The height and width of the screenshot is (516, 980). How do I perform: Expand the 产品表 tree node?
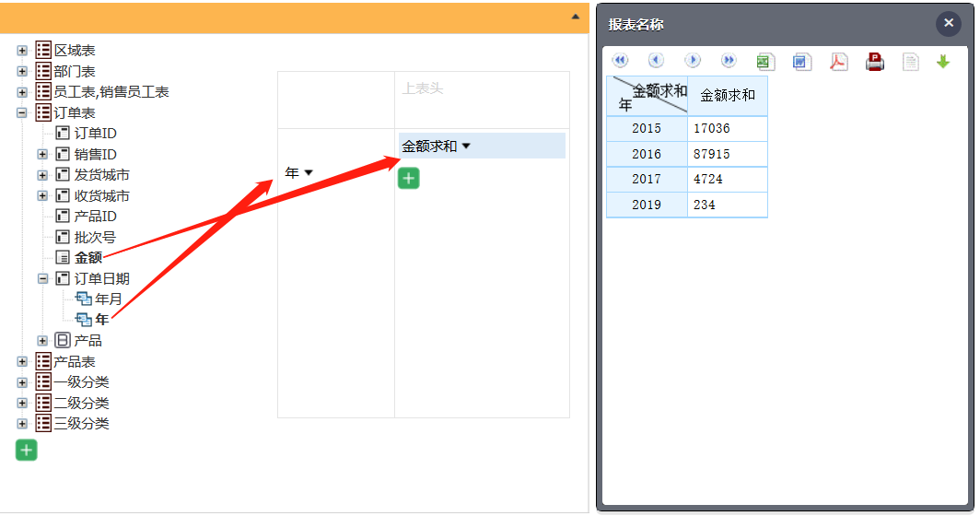point(22,361)
